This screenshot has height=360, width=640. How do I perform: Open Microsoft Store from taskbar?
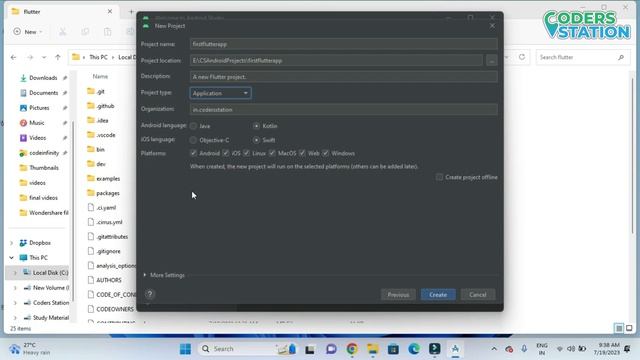(393, 349)
